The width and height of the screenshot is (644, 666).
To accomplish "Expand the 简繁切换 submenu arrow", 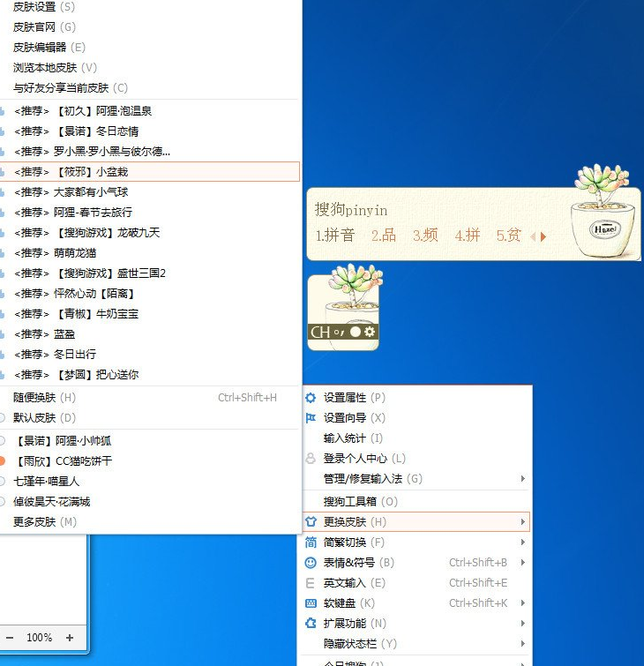I will coord(523,542).
